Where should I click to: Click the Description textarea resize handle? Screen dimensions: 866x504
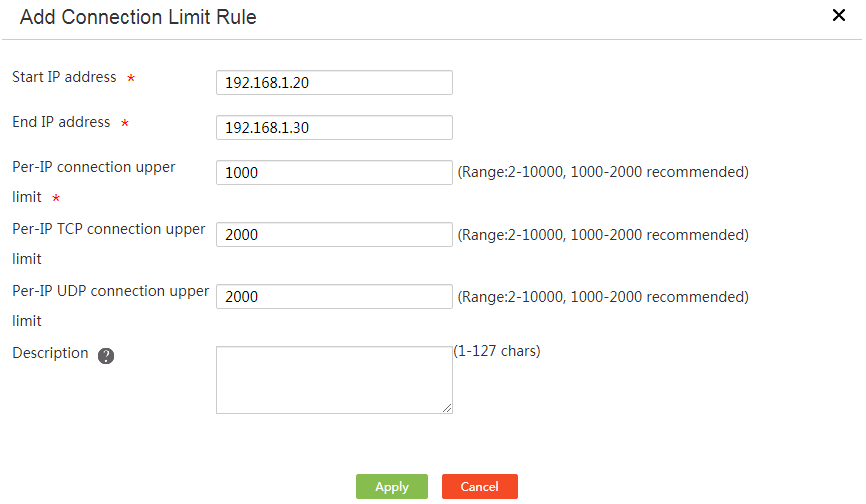[x=447, y=408]
